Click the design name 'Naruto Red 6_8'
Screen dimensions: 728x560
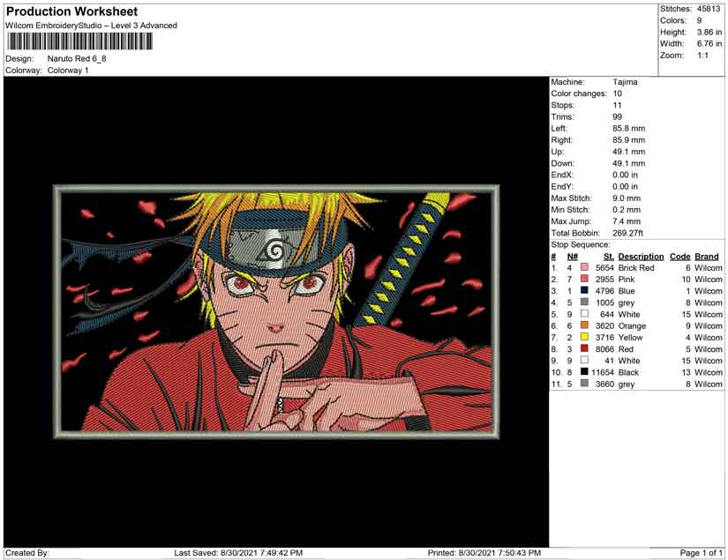click(77, 58)
